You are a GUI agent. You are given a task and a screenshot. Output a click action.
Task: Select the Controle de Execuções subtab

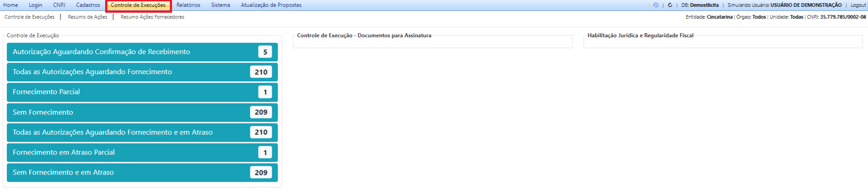(x=30, y=17)
